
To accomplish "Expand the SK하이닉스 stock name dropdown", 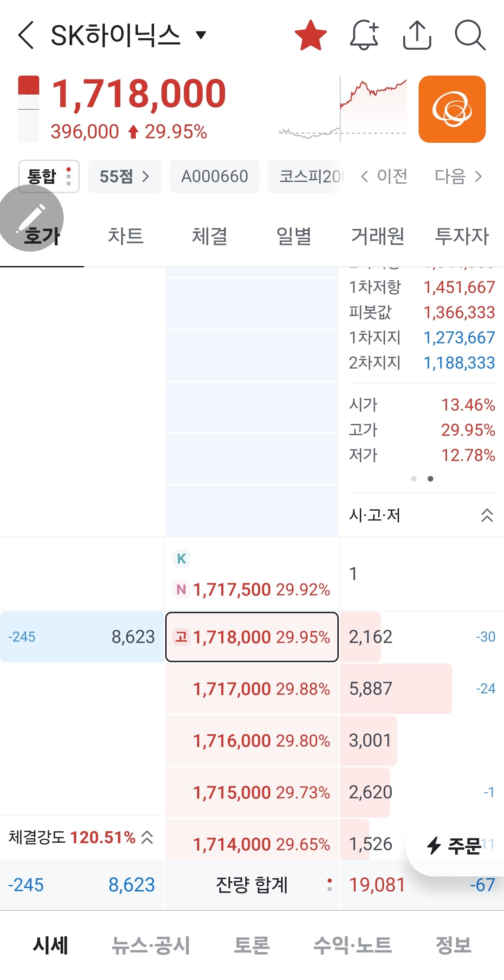I will (x=201, y=35).
